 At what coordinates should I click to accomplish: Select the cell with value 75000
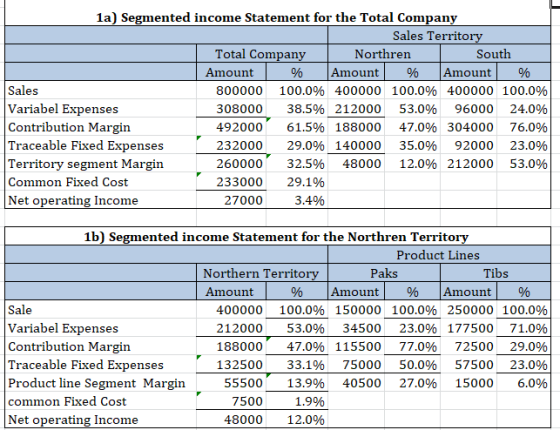(x=356, y=365)
